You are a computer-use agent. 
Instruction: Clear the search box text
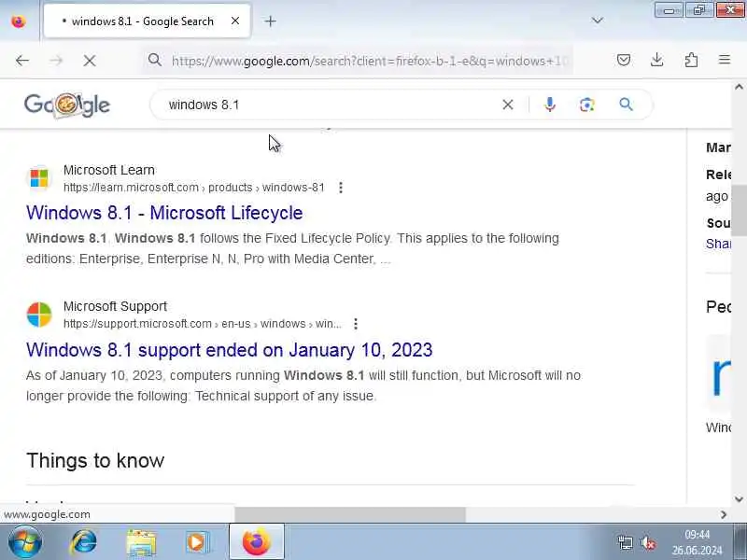click(x=508, y=105)
